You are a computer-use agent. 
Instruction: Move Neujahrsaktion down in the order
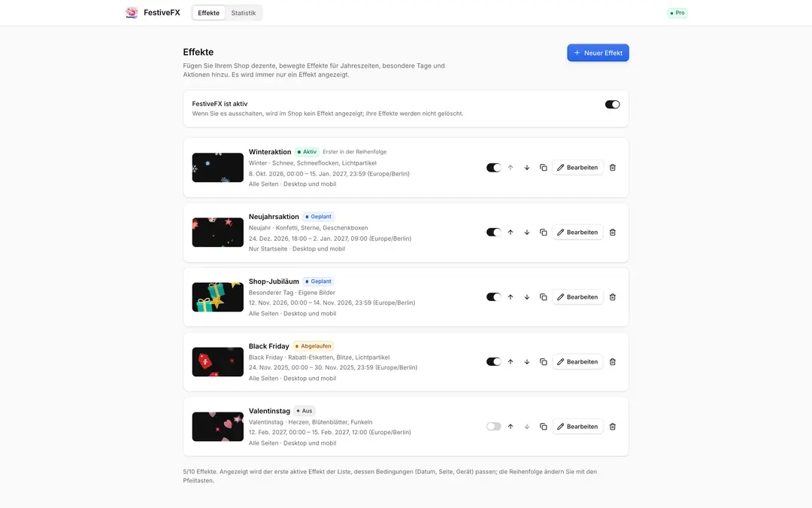point(526,233)
